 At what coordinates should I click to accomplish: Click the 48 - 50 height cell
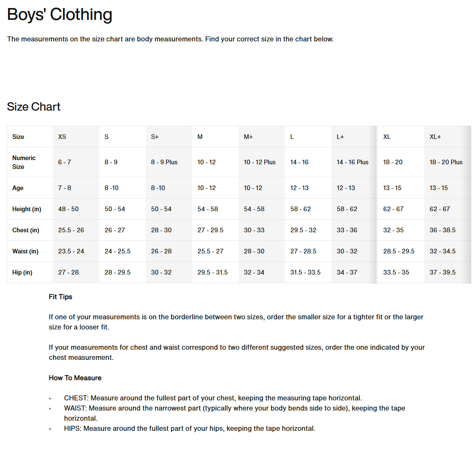tap(68, 209)
